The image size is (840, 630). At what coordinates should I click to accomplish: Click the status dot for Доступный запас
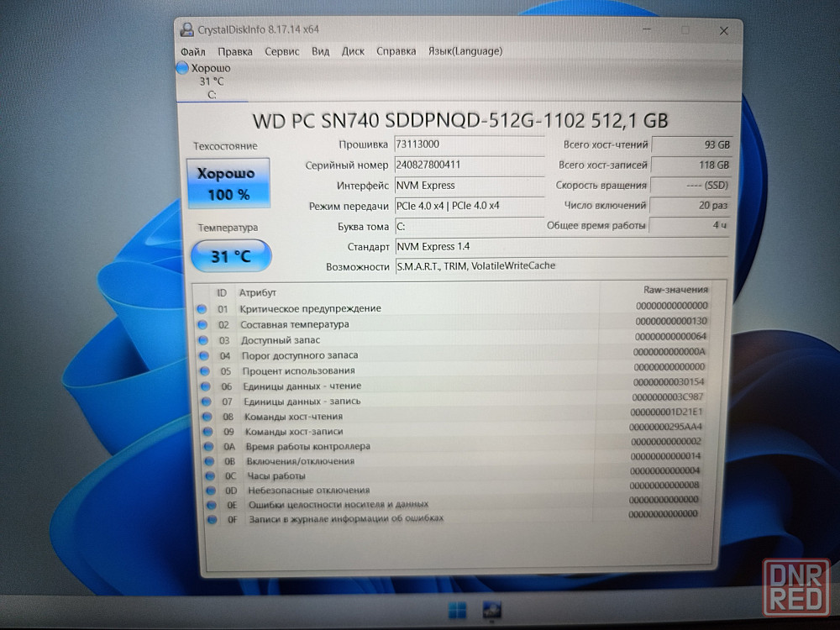click(x=202, y=339)
